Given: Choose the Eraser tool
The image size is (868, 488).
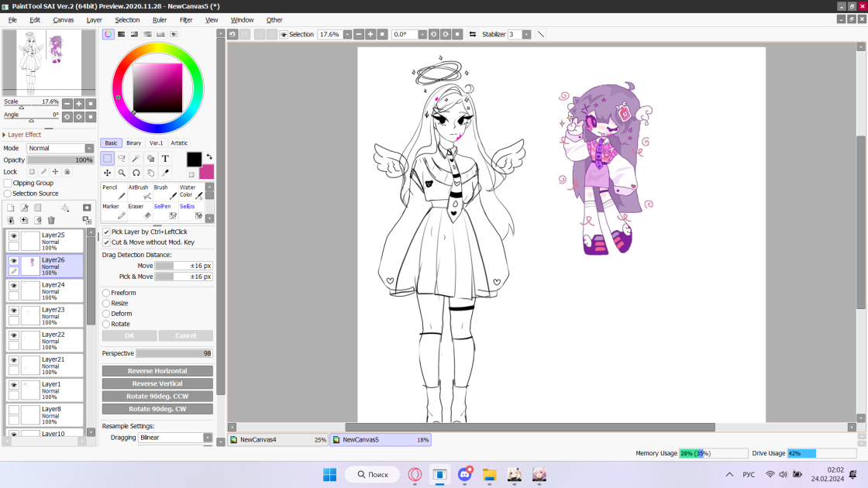Looking at the screenshot, I should click(x=139, y=211).
